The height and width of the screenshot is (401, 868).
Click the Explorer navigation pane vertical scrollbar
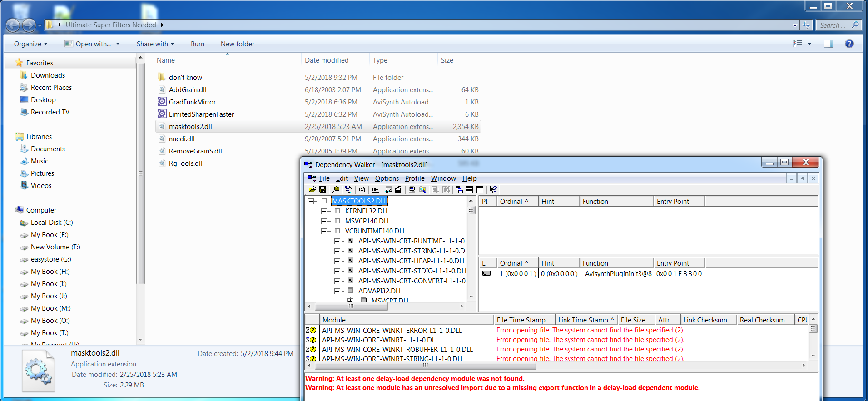tap(140, 173)
